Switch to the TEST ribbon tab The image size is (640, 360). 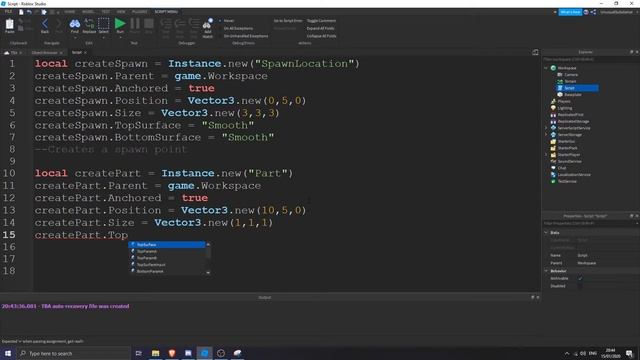106,12
